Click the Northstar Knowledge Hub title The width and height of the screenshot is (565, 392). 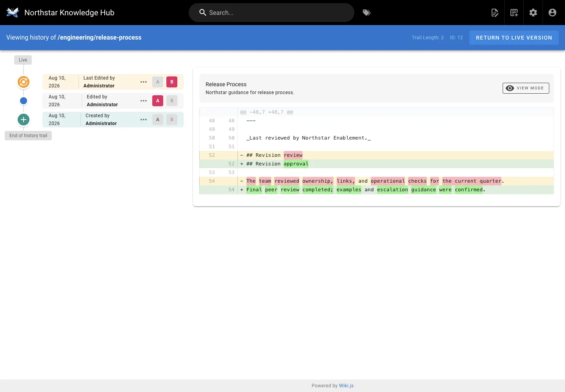(69, 13)
